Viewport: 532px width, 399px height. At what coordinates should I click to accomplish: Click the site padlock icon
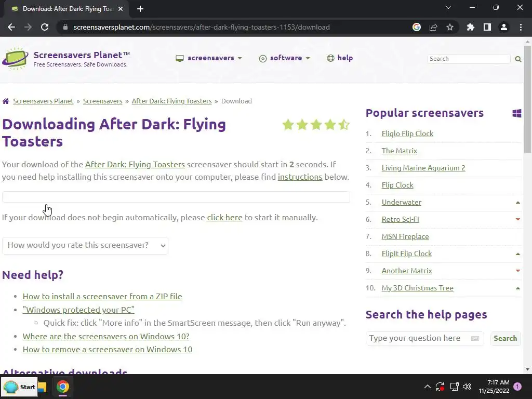65,27
